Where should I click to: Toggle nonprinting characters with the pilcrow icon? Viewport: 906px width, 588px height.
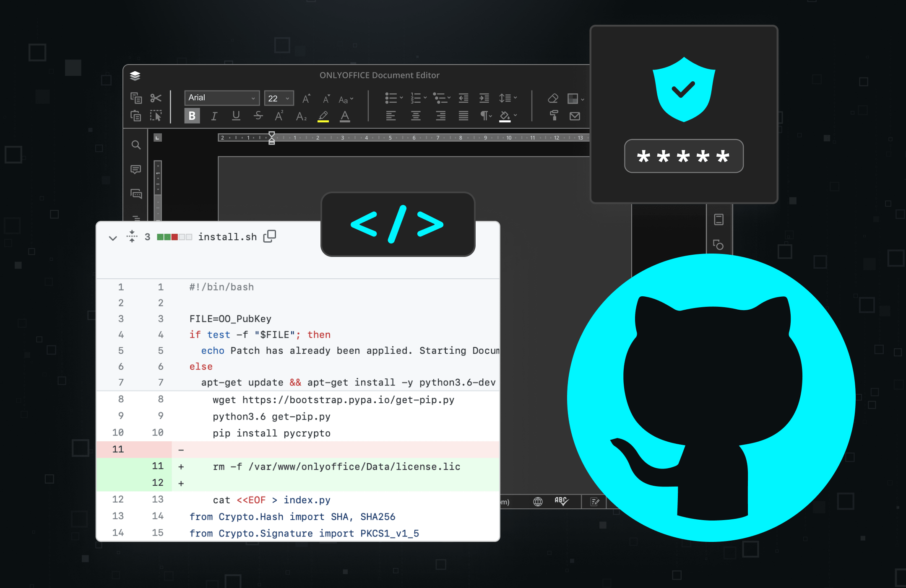[486, 116]
